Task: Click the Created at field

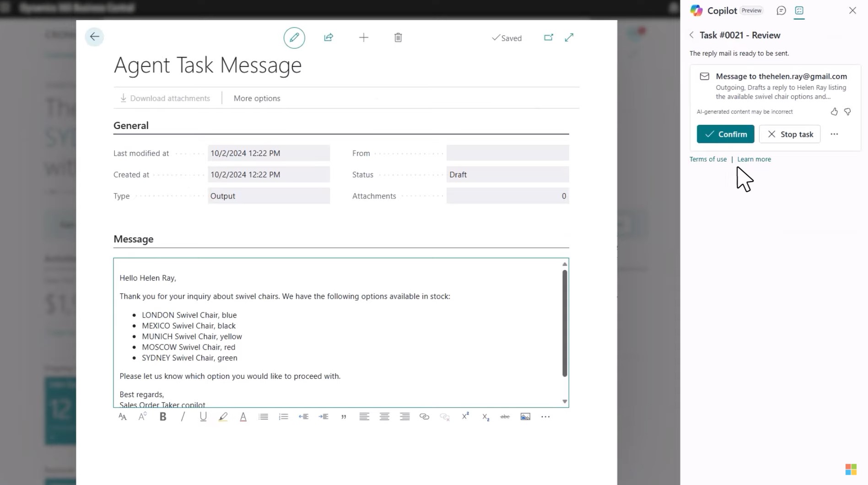Action: click(269, 175)
